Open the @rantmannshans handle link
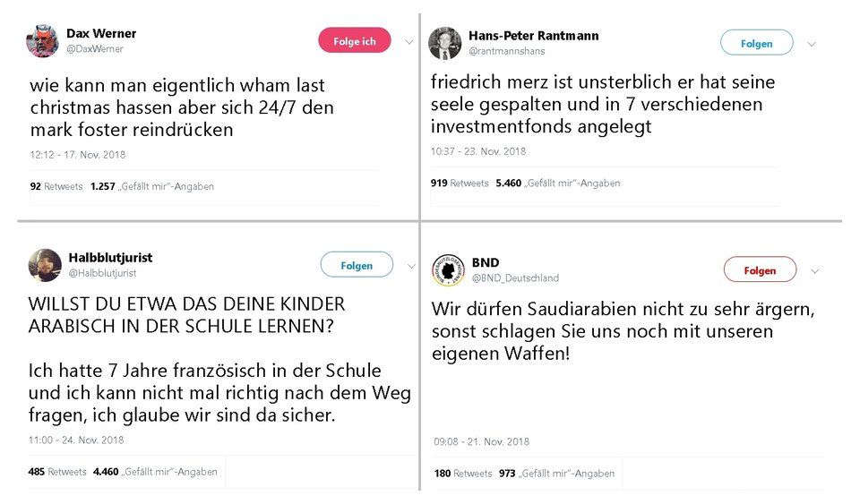 click(x=506, y=51)
